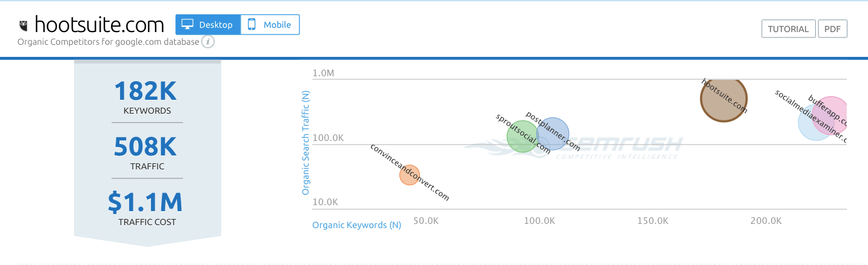Image resolution: width=868 pixels, height=265 pixels.
Task: Click the 182K Keywords statistic
Action: tap(147, 97)
